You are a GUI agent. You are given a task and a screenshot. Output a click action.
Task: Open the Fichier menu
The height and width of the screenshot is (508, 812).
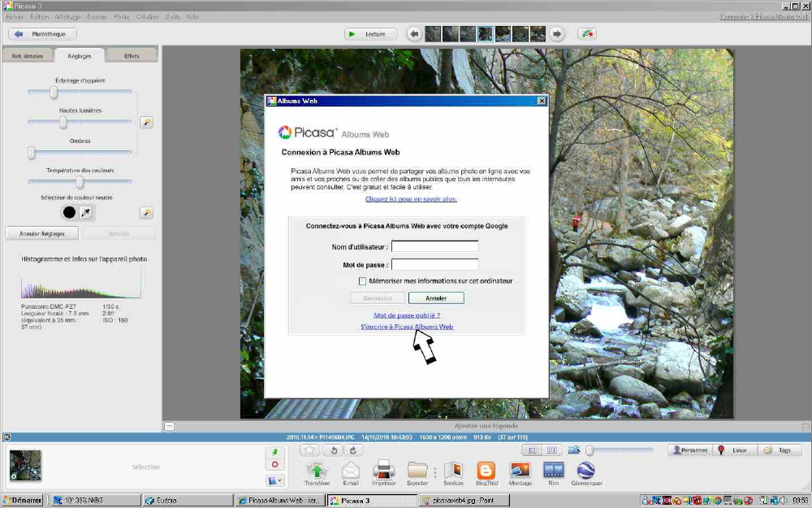tap(15, 16)
